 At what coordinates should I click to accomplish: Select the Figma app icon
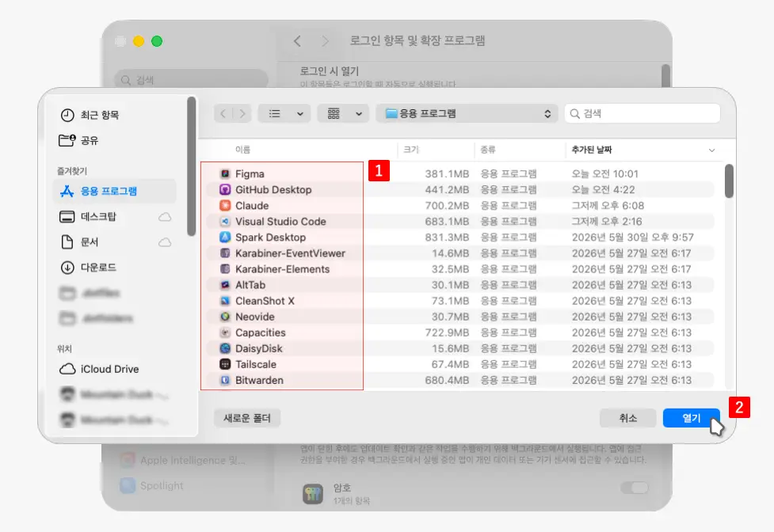(x=225, y=173)
